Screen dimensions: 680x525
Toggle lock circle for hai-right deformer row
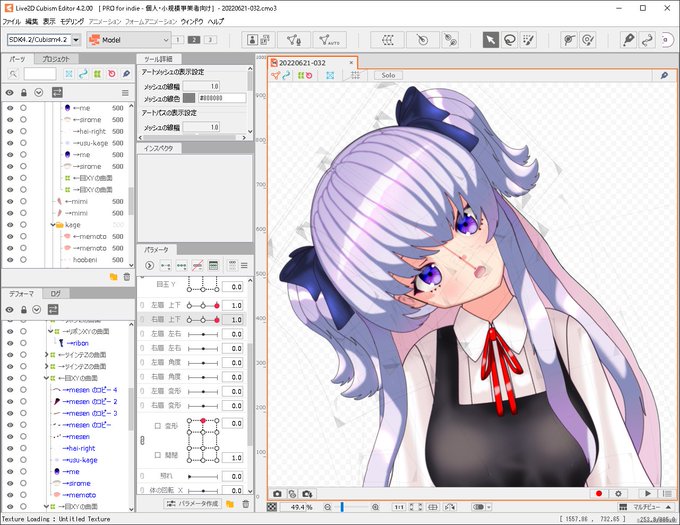pos(23,448)
